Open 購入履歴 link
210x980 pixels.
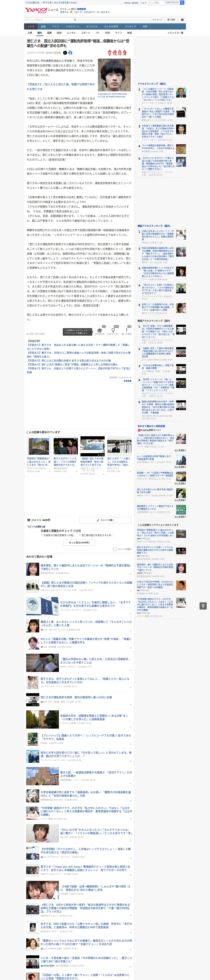pos(171,19)
